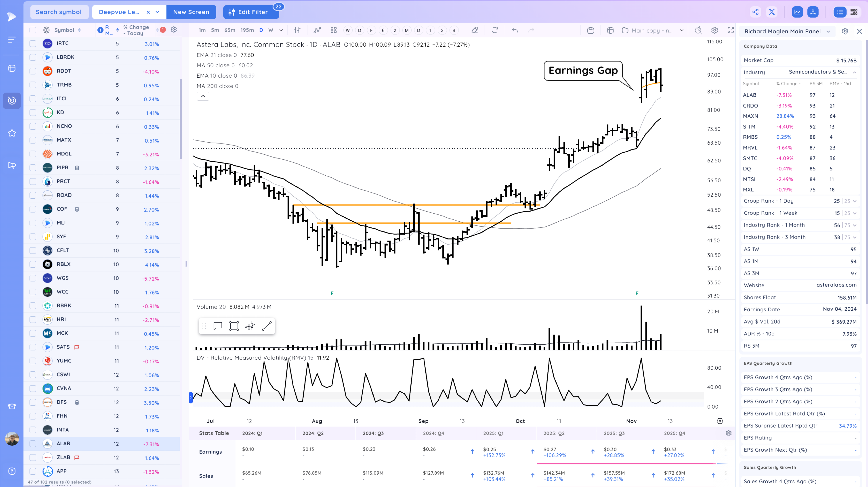Switch to the 65m timeframe
Screen dimensions: 868x487
tap(229, 30)
